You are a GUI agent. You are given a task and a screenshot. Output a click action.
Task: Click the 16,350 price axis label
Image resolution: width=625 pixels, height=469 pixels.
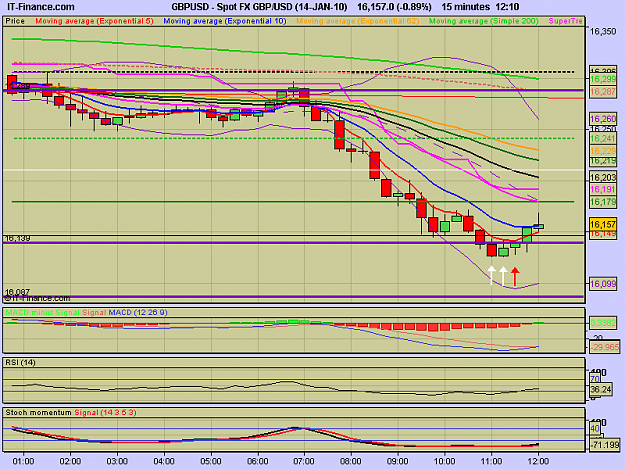(603, 31)
